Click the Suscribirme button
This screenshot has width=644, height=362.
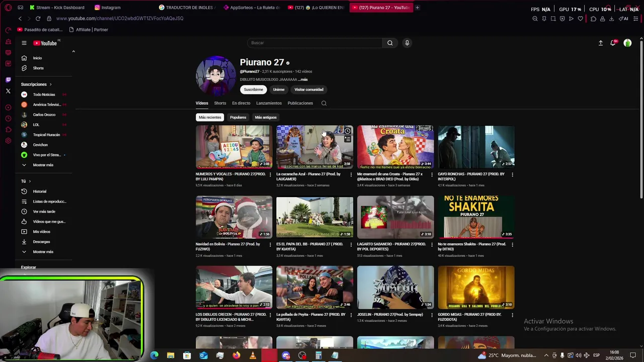[254, 89]
